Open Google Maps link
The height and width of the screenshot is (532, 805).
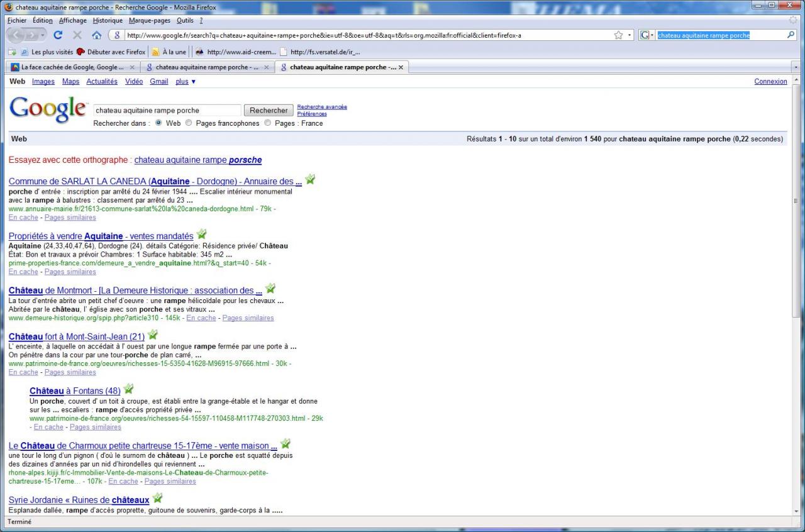[x=70, y=81]
